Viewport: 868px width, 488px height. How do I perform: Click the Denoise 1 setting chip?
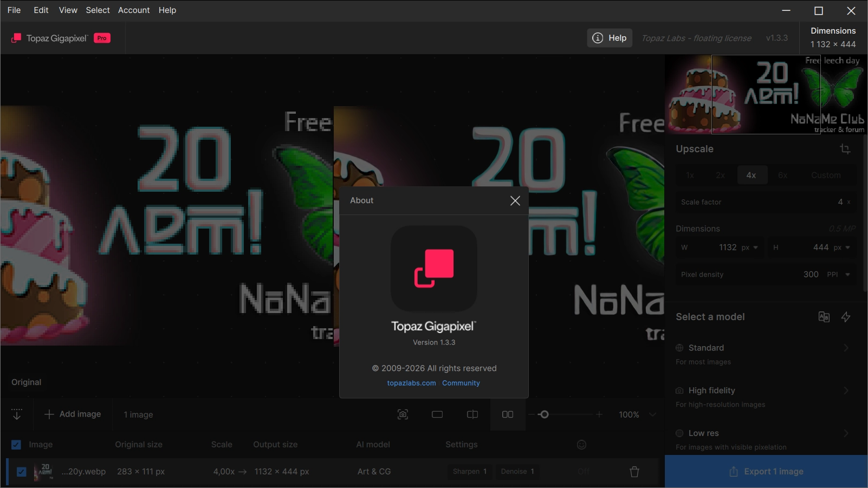(x=517, y=472)
